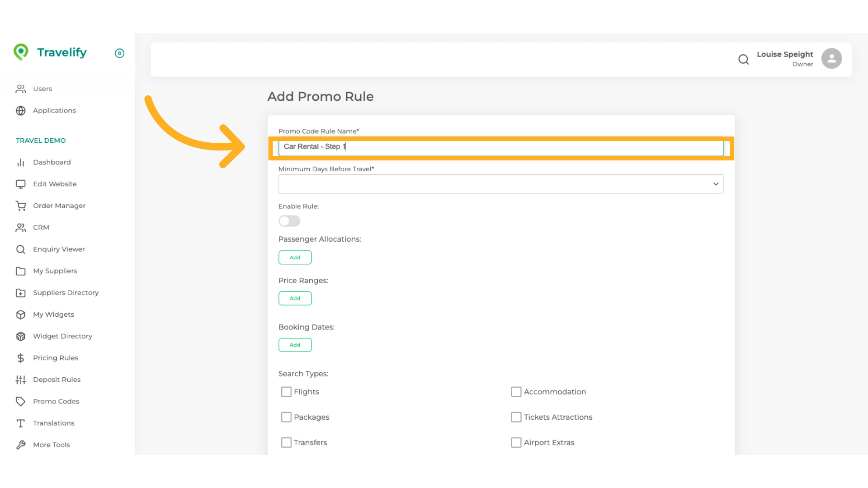This screenshot has width=868, height=488.
Task: Tick the Accommodation checkbox
Action: tap(516, 392)
